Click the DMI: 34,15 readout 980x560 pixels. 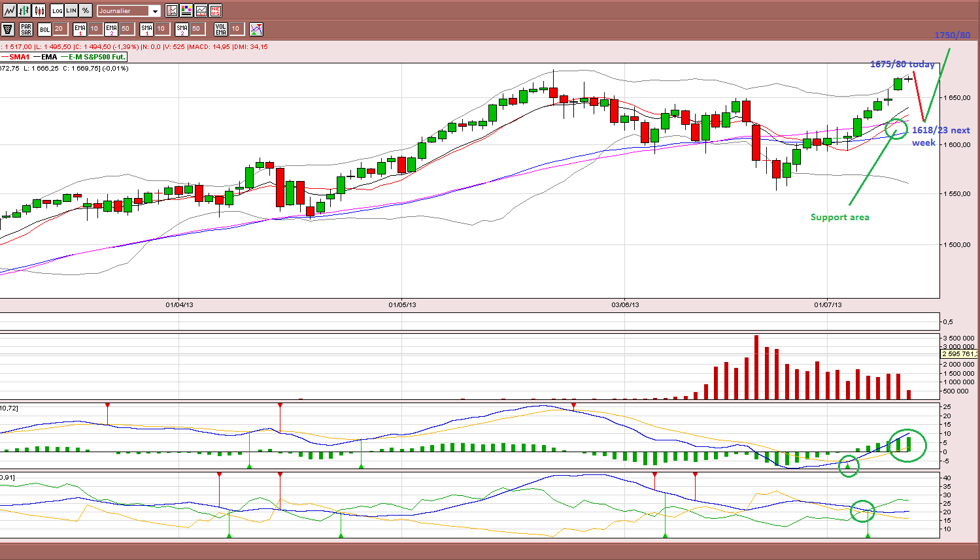(250, 47)
